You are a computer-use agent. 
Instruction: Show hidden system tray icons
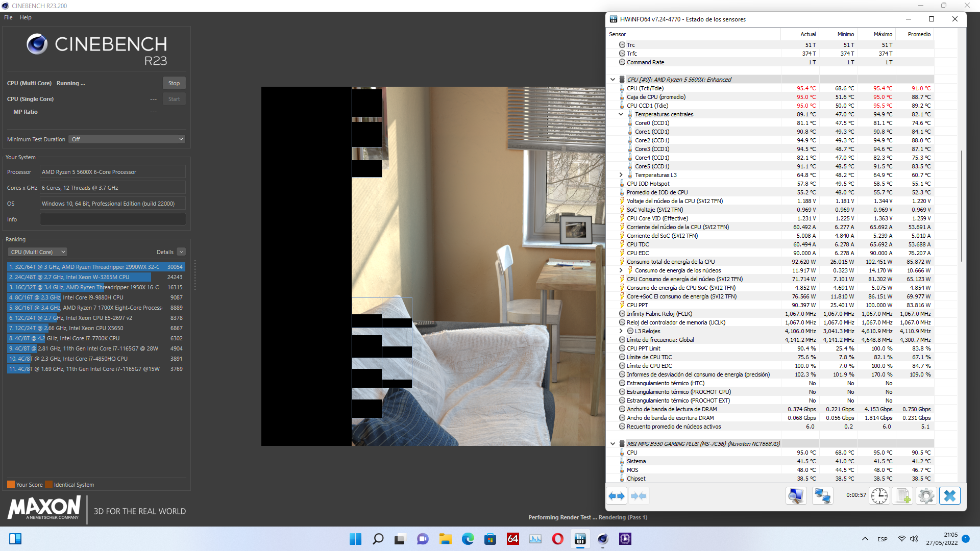pos(865,539)
